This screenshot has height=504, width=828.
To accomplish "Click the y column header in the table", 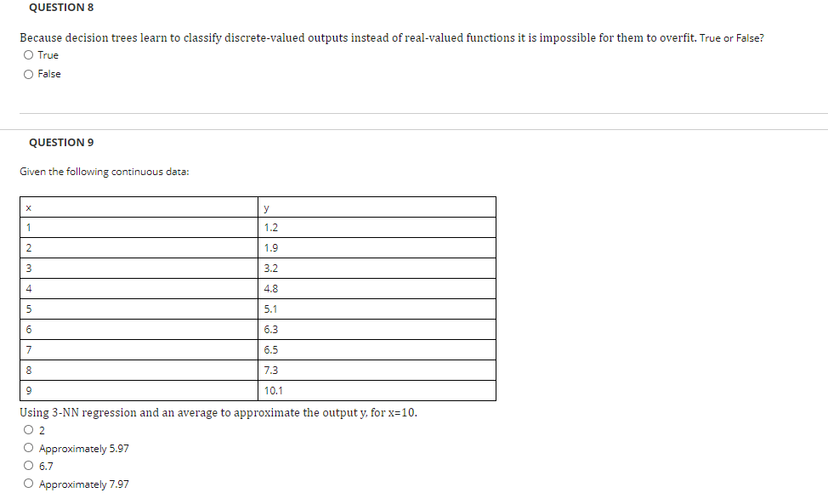I will click(264, 207).
